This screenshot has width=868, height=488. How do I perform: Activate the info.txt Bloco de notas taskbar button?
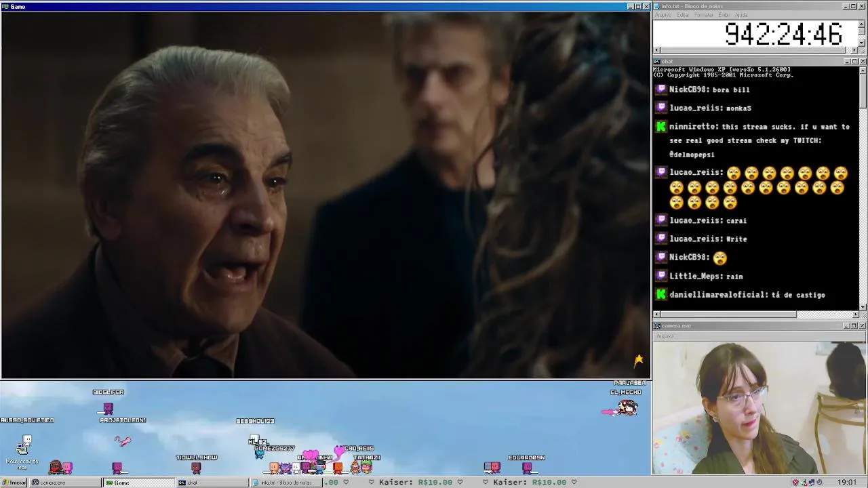pyautogui.click(x=285, y=483)
